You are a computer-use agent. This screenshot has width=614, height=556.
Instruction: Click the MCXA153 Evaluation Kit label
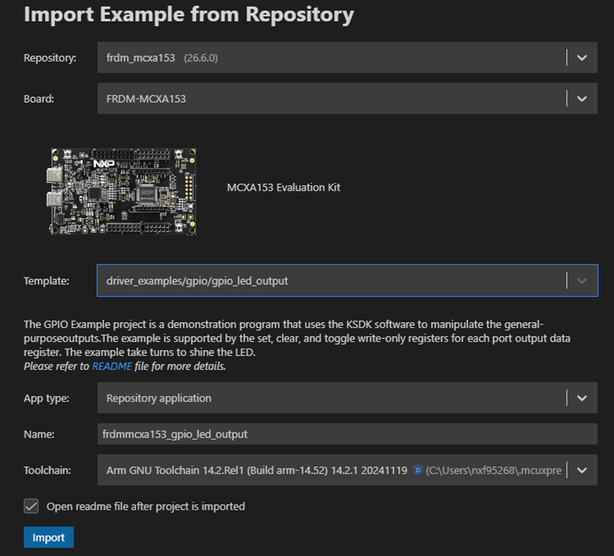point(284,187)
